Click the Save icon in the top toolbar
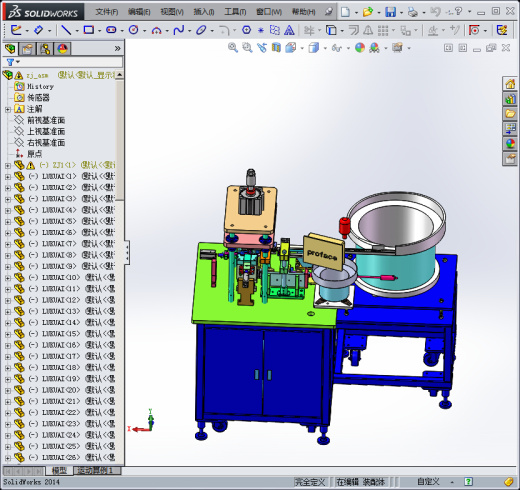 [x=390, y=12]
